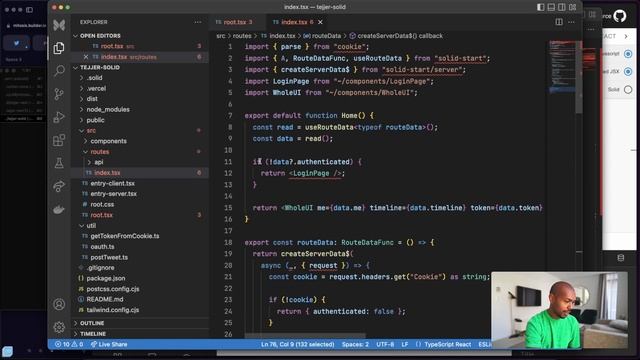
Task: Toggle primary side bar layout icon
Action: pyautogui.click(x=540, y=7)
